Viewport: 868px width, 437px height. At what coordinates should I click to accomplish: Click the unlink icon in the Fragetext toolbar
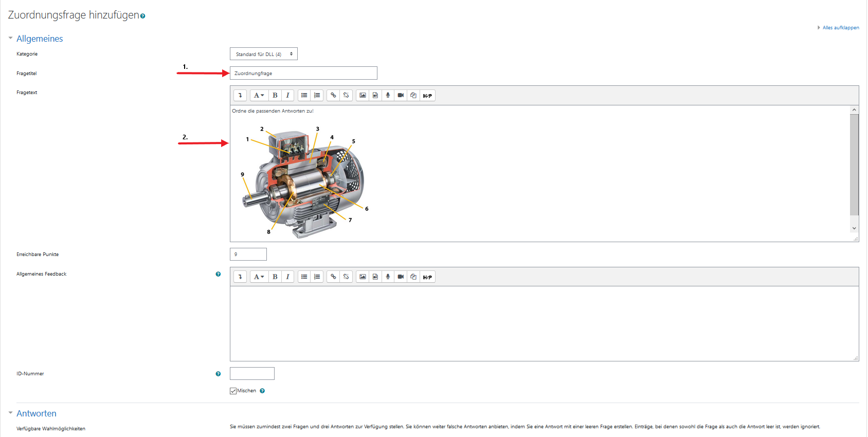[x=346, y=96]
